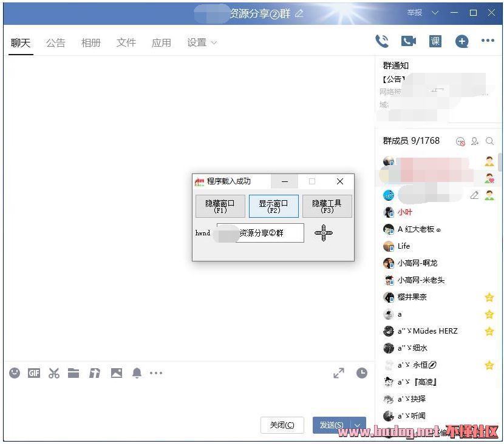Click the emoji smiley icon
The width and height of the screenshot is (504, 444).
pyautogui.click(x=15, y=373)
